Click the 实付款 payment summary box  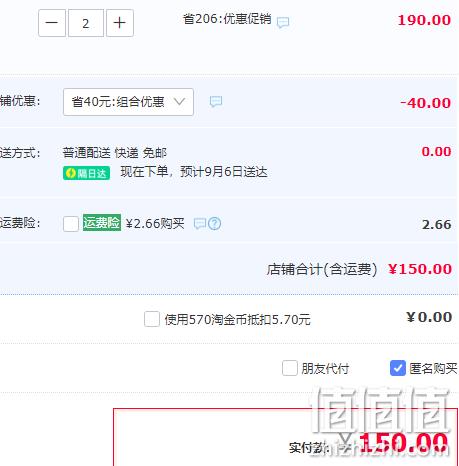coord(286,437)
